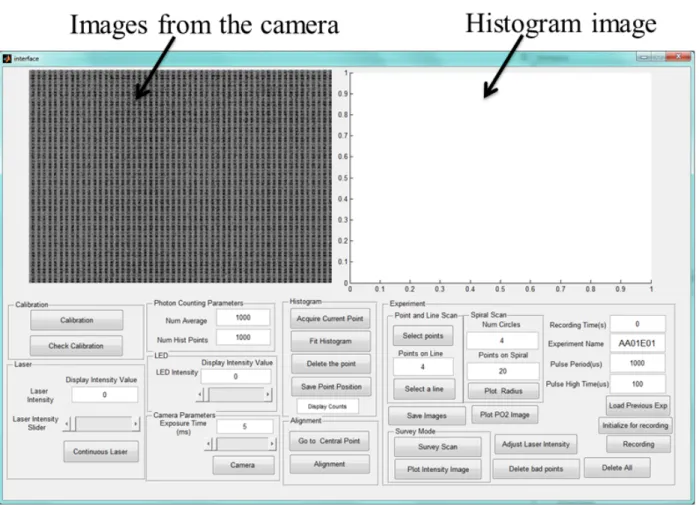The height and width of the screenshot is (505, 699).
Task: Click Initialize for recording button
Action: 635,425
